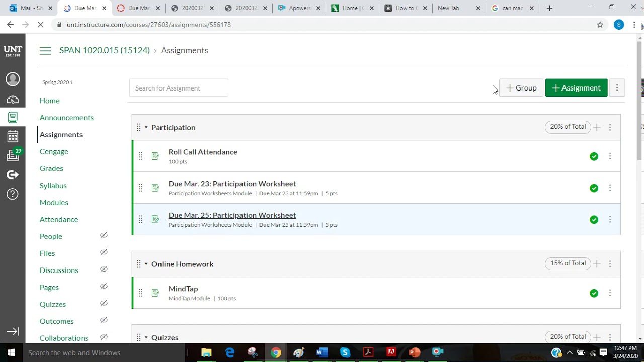Click assignment icon beside Due Mar. 23 worksheet
Image resolution: width=644 pixels, height=362 pixels.
[155, 188]
